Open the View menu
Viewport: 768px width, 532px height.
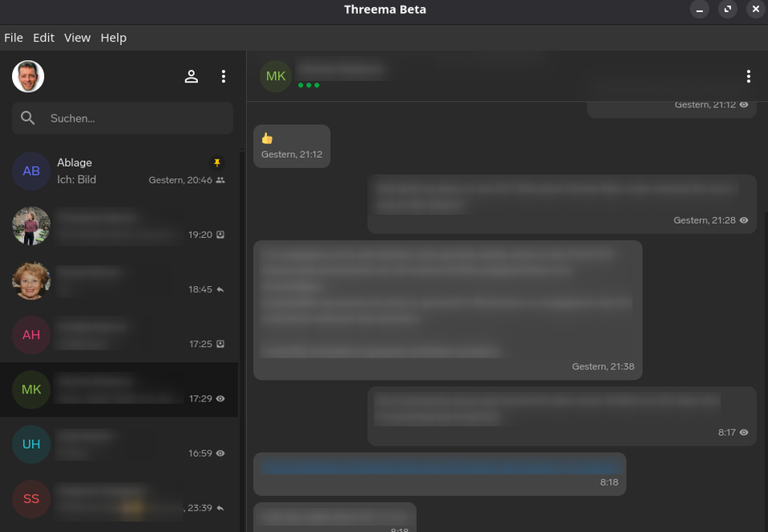tap(78, 38)
